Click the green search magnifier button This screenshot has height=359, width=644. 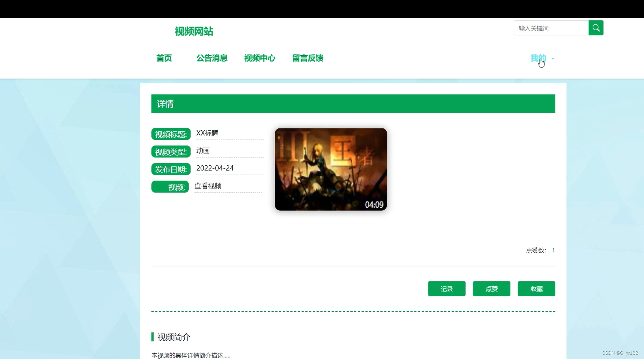click(x=596, y=28)
